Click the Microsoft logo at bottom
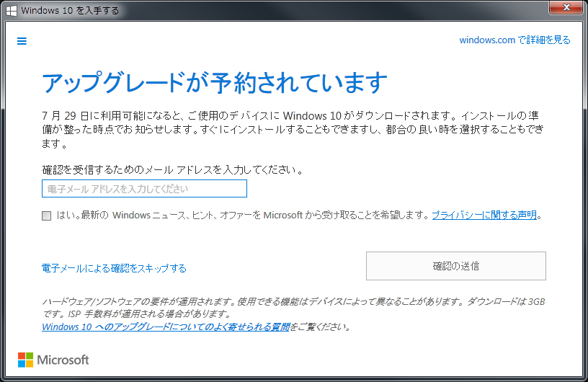The image size is (588, 382). [x=53, y=360]
